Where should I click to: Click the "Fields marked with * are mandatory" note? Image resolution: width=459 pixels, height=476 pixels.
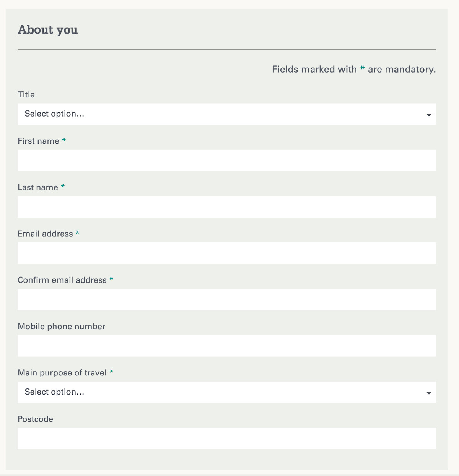point(354,69)
